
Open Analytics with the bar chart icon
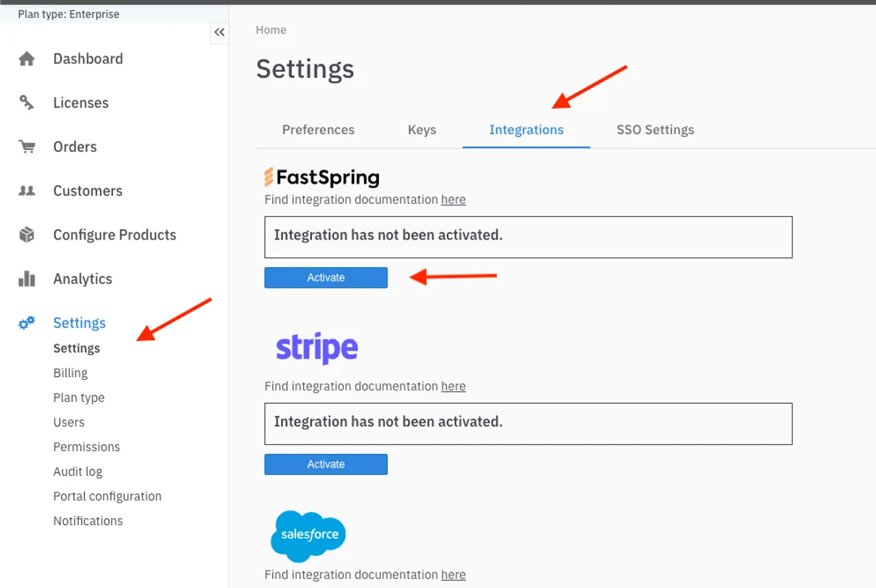[x=26, y=279]
